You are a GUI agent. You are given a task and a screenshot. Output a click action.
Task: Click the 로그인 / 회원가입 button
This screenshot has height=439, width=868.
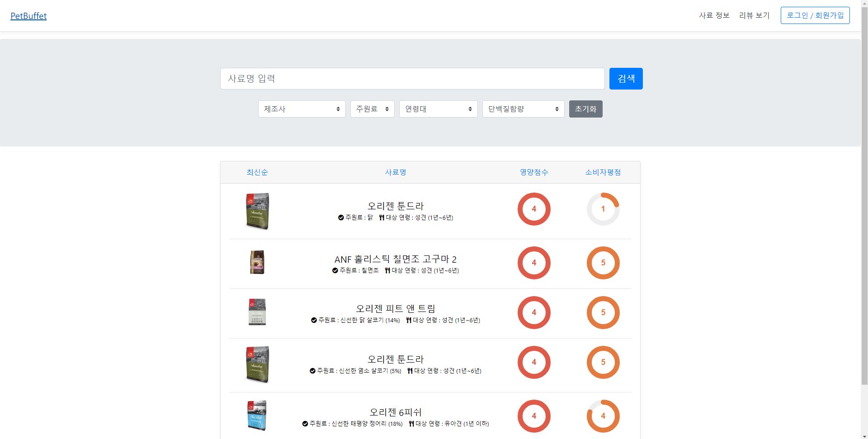[815, 15]
